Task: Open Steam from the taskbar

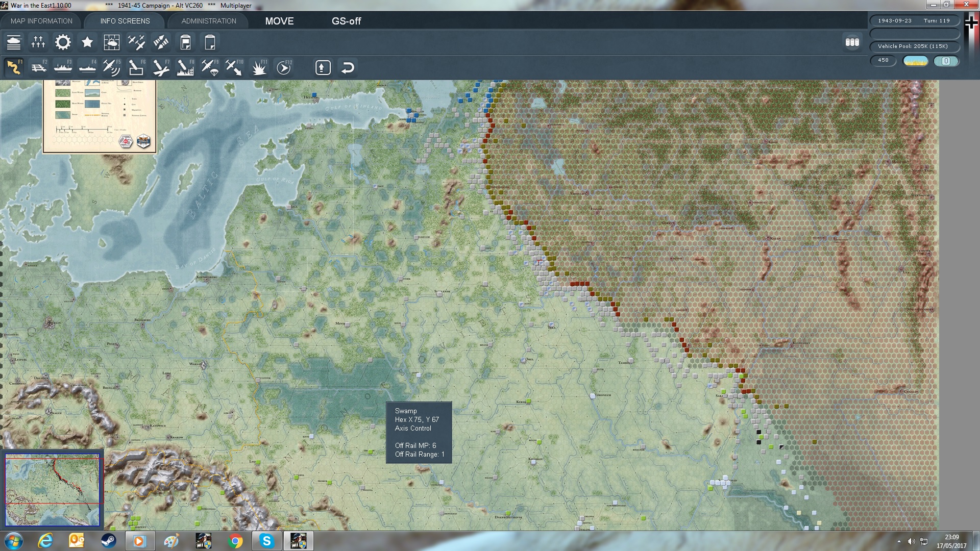Action: pos(108,541)
